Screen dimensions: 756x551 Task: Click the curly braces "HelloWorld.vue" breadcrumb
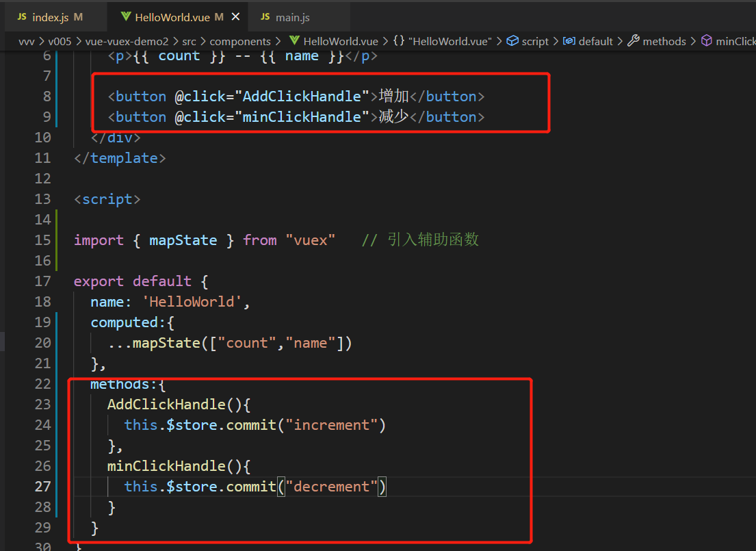pyautogui.click(x=450, y=42)
